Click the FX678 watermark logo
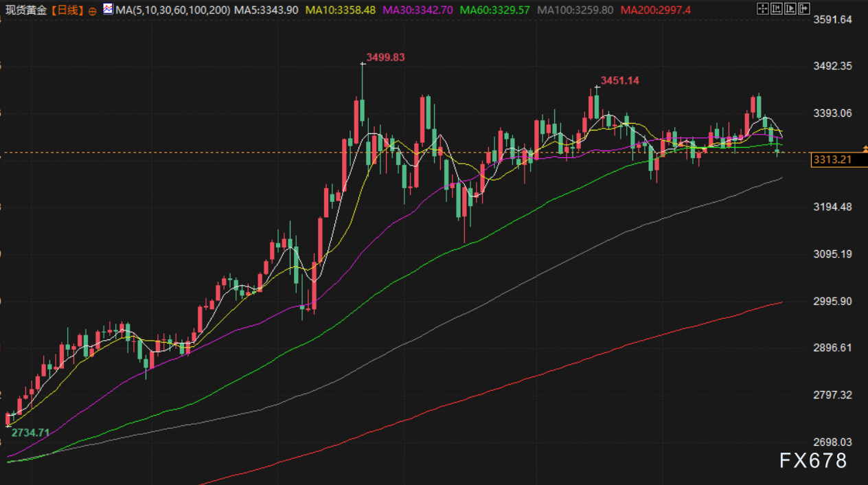This screenshot has height=485, width=868. point(813,461)
